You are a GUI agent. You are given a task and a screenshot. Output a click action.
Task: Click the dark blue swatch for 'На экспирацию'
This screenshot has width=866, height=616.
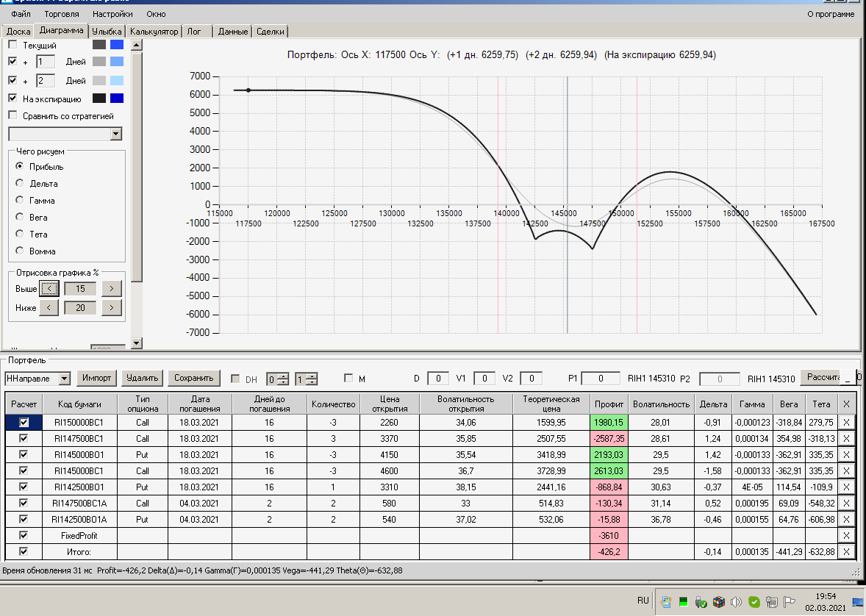(x=116, y=99)
